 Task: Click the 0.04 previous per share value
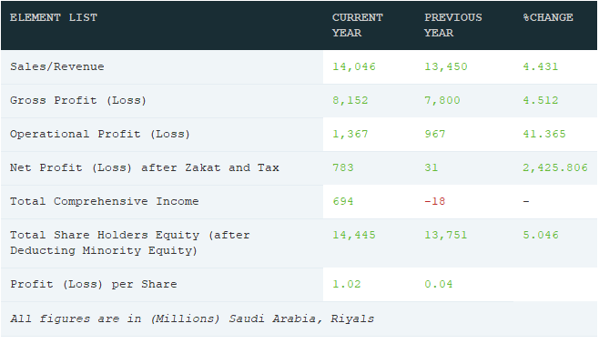(x=439, y=284)
